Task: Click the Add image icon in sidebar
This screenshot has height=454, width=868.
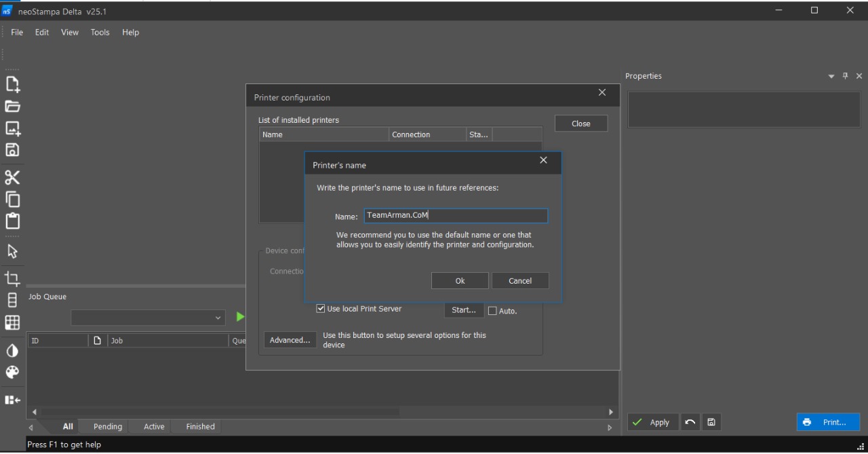Action: pos(12,128)
